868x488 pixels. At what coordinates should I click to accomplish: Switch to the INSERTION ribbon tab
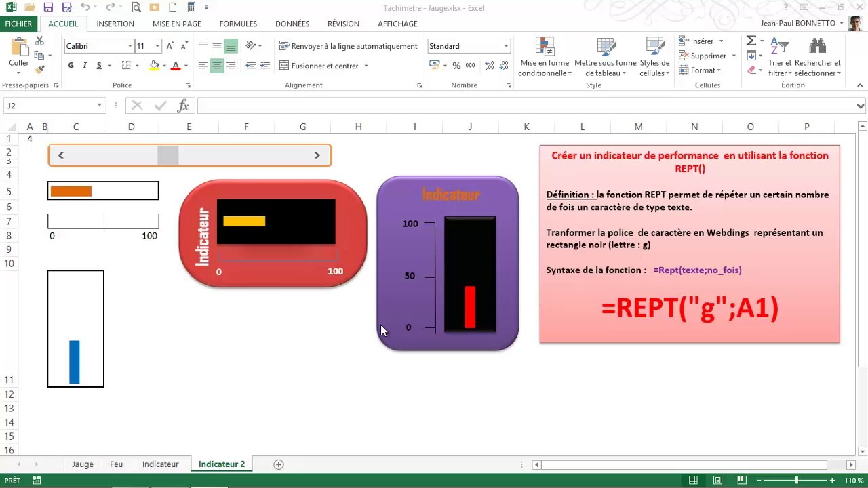coord(115,24)
